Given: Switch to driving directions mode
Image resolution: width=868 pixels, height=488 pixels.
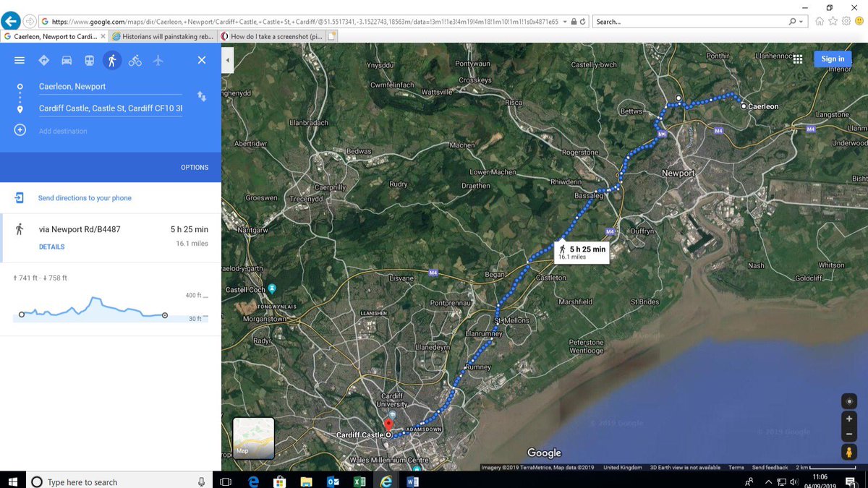Looking at the screenshot, I should pos(67,61).
